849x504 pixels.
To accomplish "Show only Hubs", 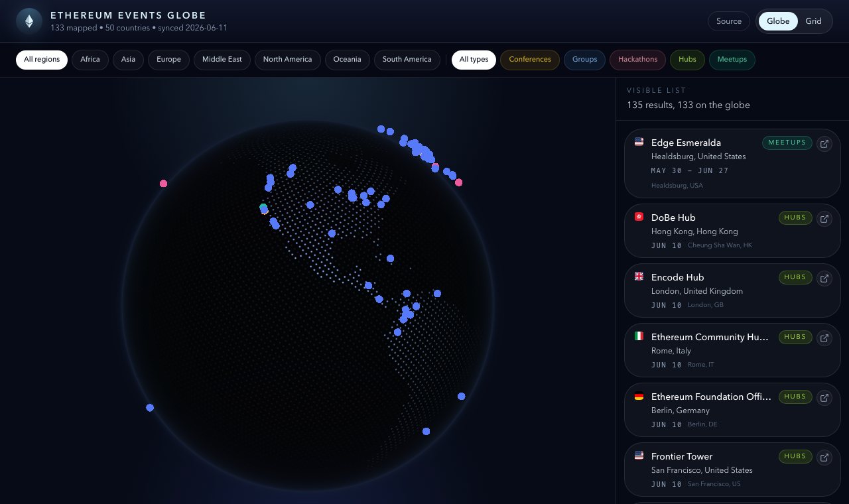I will [687, 60].
